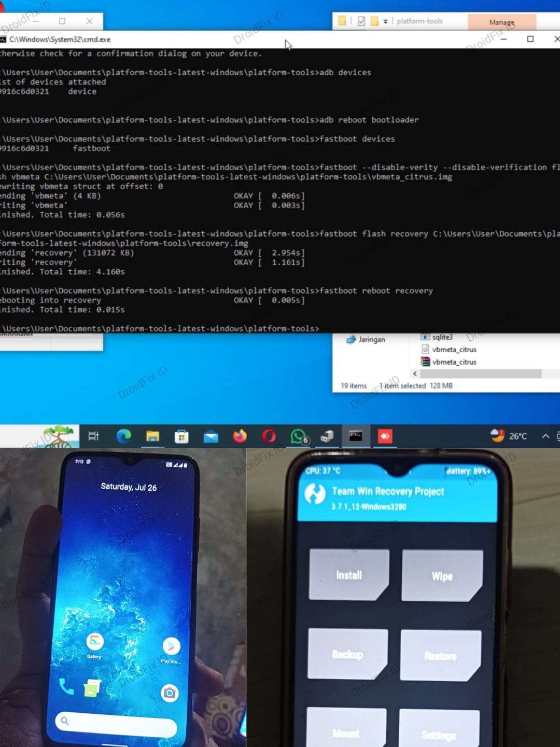The image size is (560, 747).
Task: Launch Microsoft Edge from the taskbar
Action: point(123,436)
